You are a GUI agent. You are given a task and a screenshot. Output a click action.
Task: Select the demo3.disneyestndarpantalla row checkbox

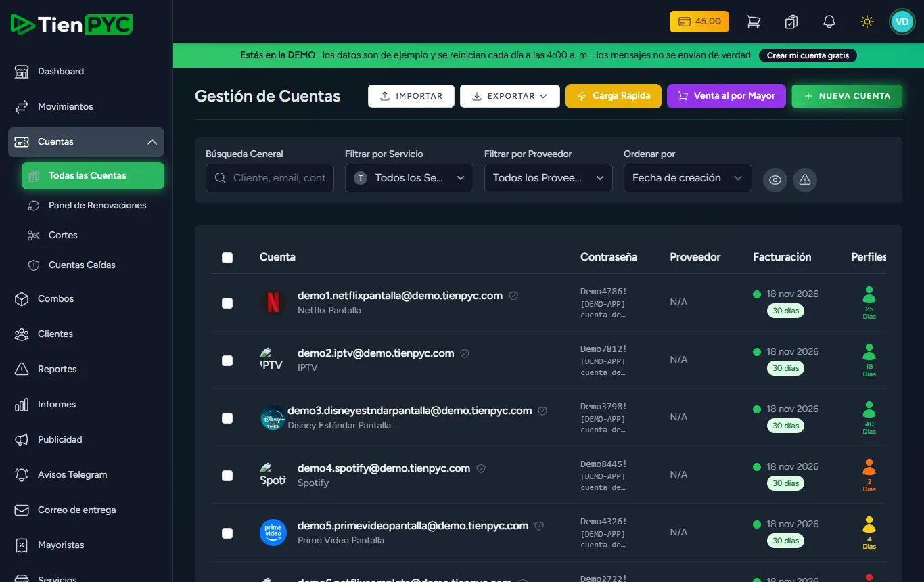[227, 418]
